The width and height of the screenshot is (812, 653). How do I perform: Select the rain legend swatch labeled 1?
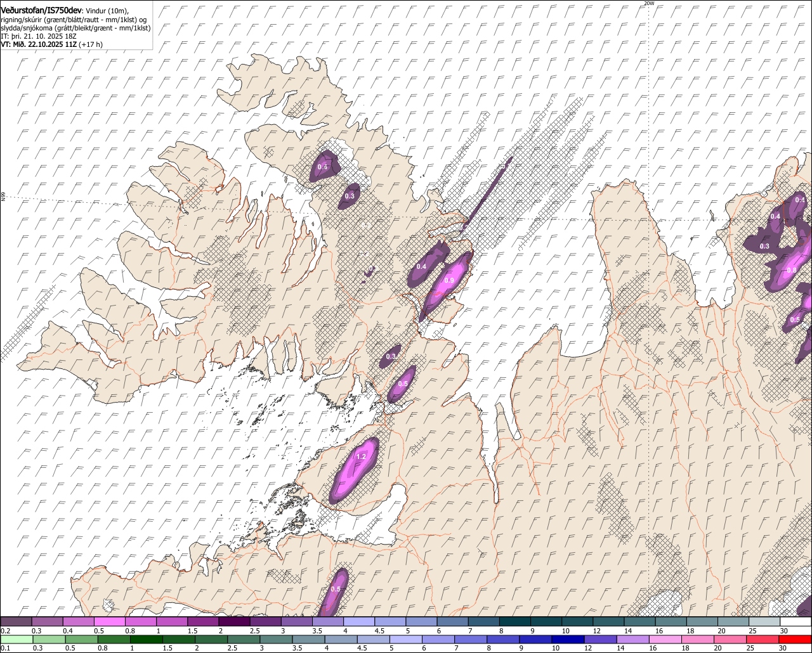click(146, 639)
